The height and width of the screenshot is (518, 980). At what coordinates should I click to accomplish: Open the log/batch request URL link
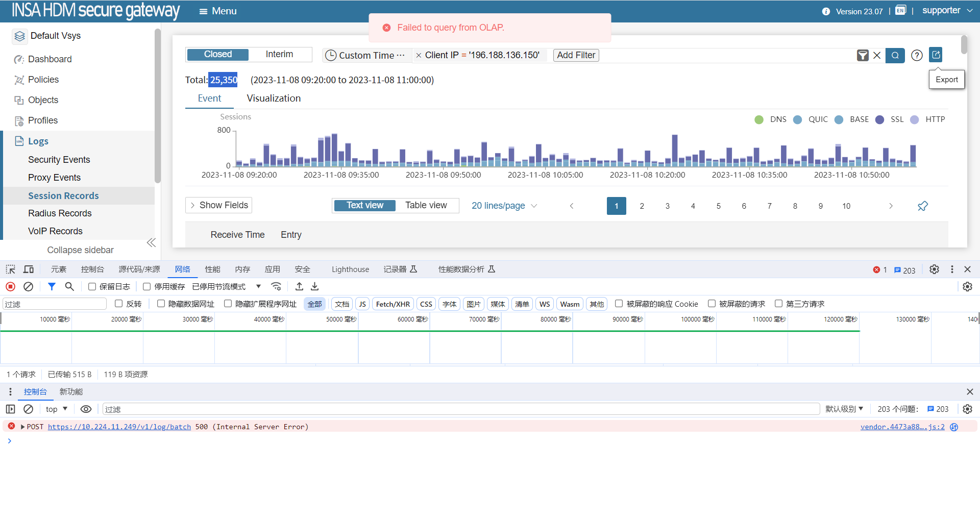tap(119, 427)
